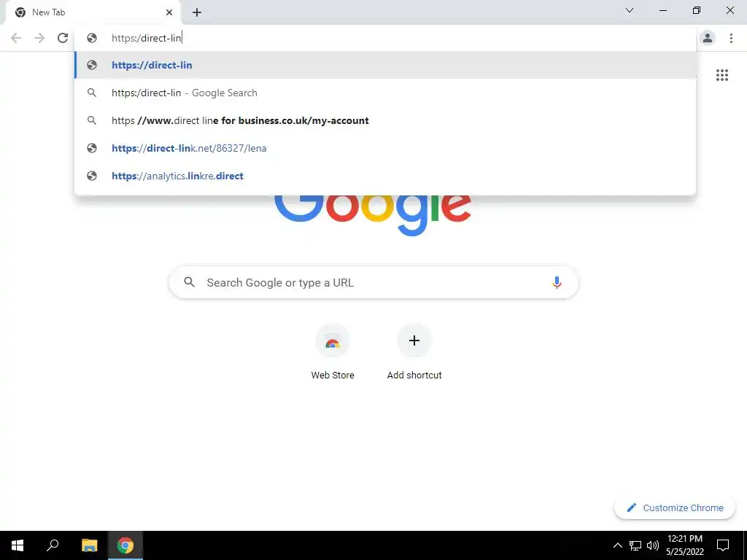Open Windows taskbar search
The height and width of the screenshot is (560, 747).
[x=53, y=545]
